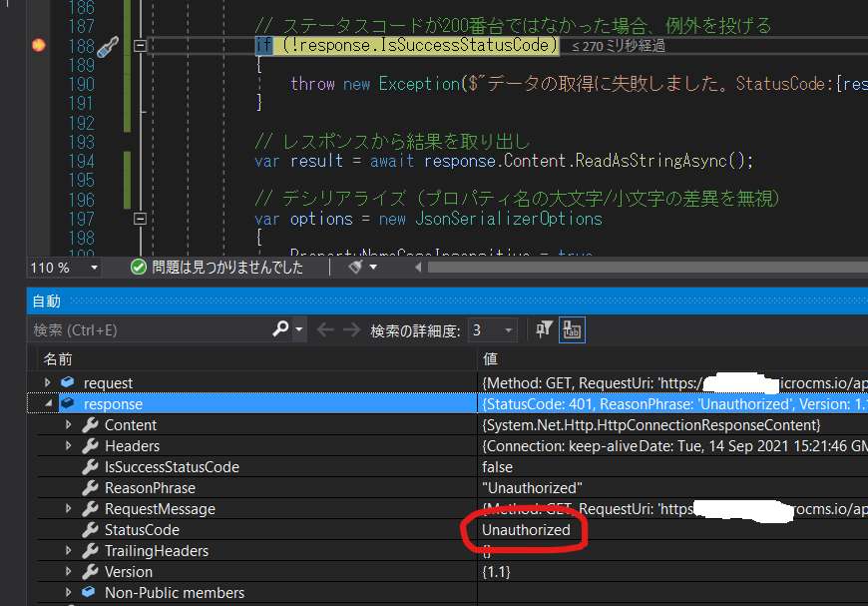The width and height of the screenshot is (868, 606).
Task: Click the {1.1} Version value
Action: point(496,572)
